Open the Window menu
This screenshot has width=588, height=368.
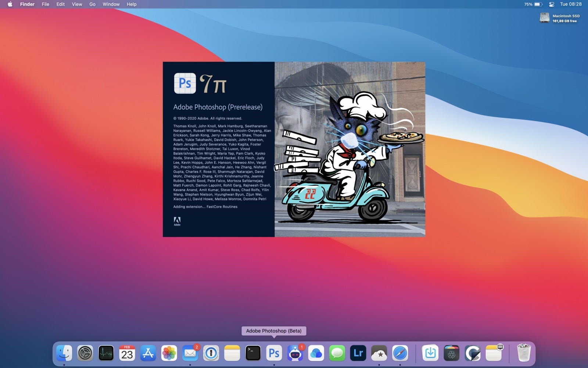coord(111,4)
